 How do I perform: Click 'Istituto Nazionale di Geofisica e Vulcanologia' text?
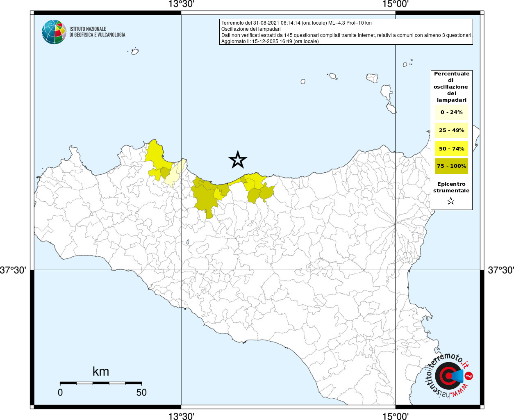[x=97, y=32]
